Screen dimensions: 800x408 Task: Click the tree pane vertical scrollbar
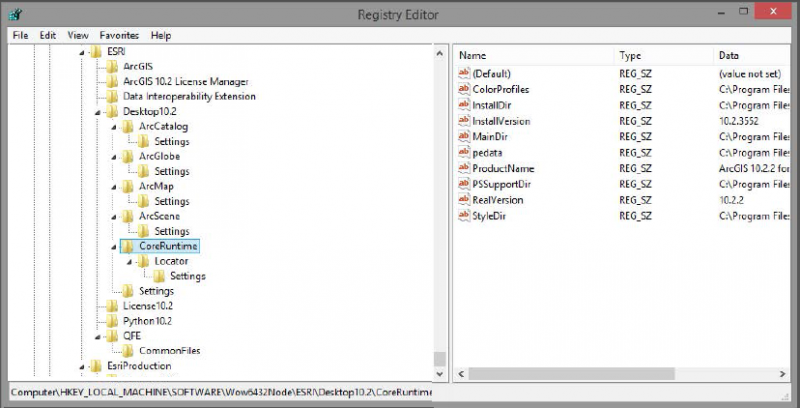(x=439, y=200)
